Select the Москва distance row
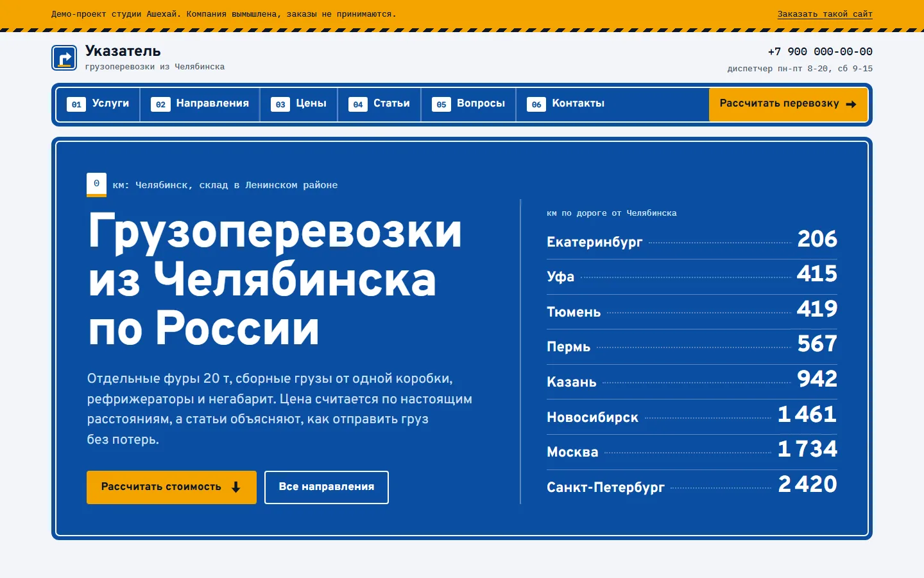This screenshot has width=924, height=578. (692, 451)
